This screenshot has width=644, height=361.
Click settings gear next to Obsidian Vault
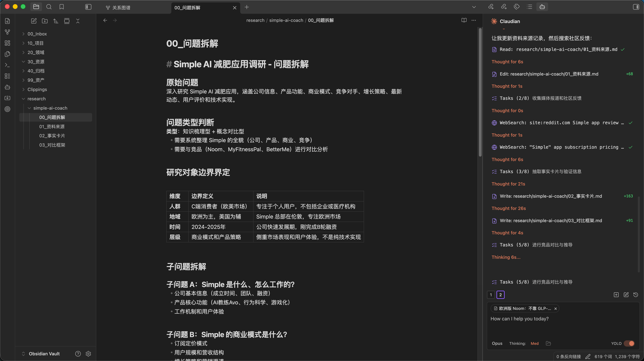pyautogui.click(x=88, y=354)
